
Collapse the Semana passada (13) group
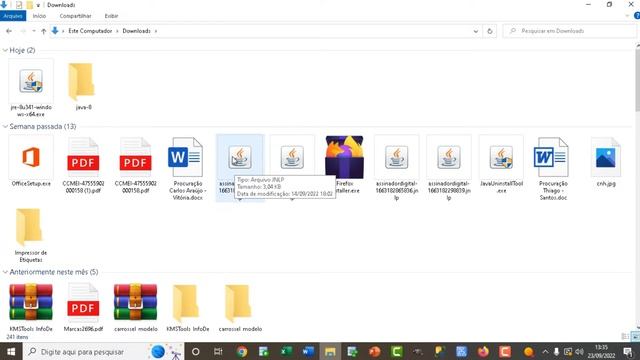coord(5,127)
